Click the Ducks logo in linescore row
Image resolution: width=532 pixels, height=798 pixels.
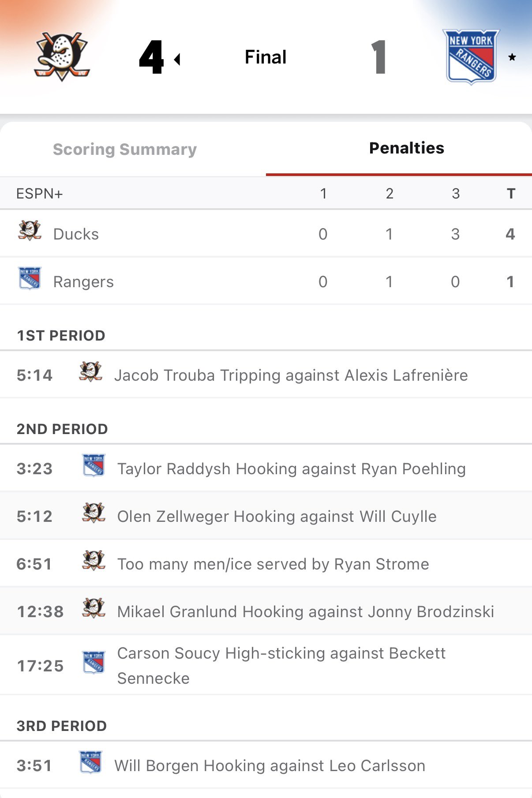pos(30,231)
